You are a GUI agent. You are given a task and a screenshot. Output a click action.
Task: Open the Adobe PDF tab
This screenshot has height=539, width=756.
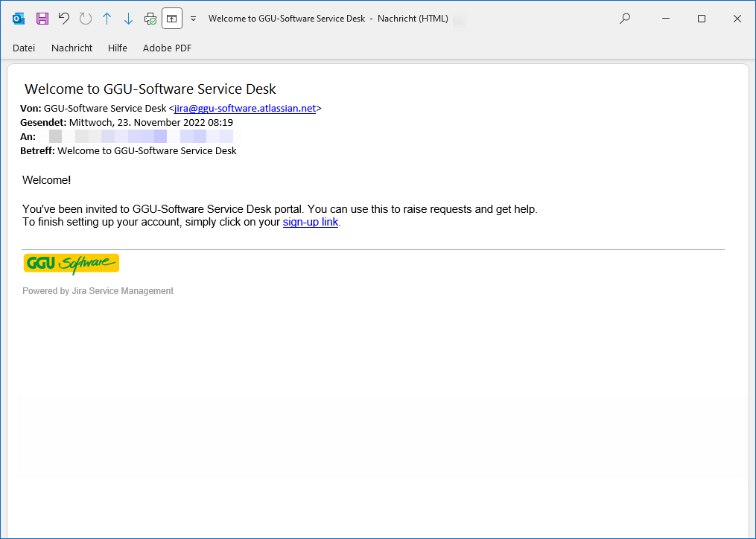167,48
